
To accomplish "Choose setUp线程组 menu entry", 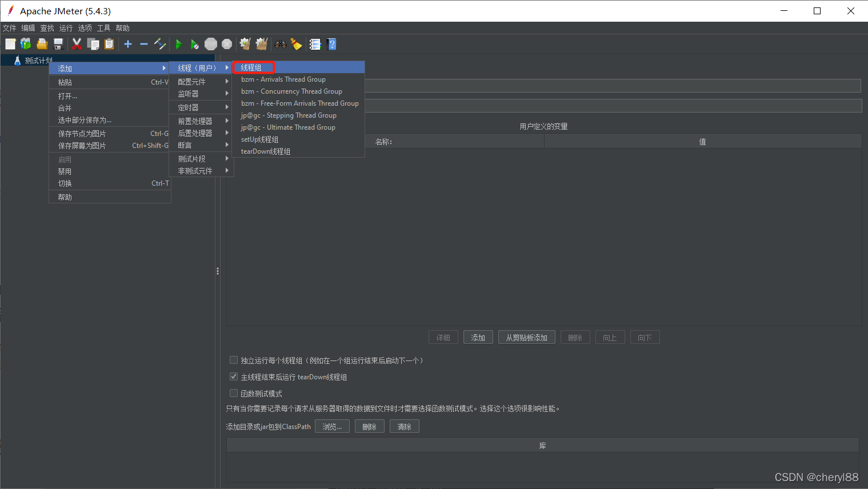I will pyautogui.click(x=298, y=139).
